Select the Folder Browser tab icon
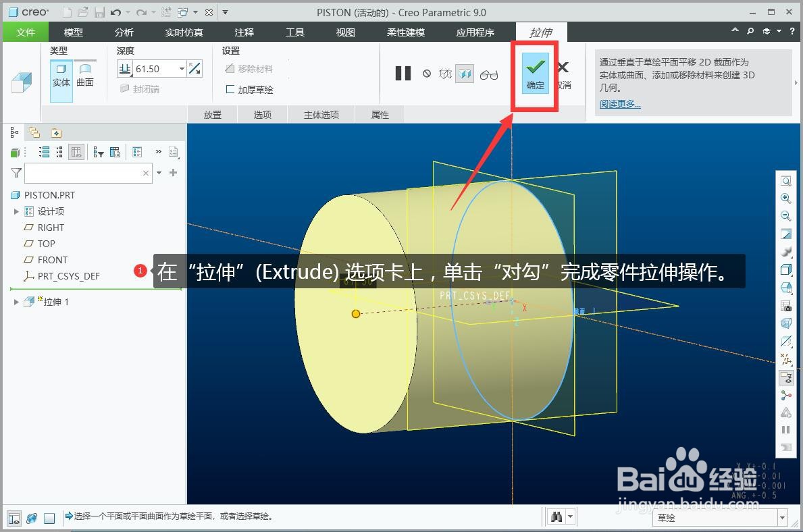Viewport: 803px width, 532px height. pos(34,132)
